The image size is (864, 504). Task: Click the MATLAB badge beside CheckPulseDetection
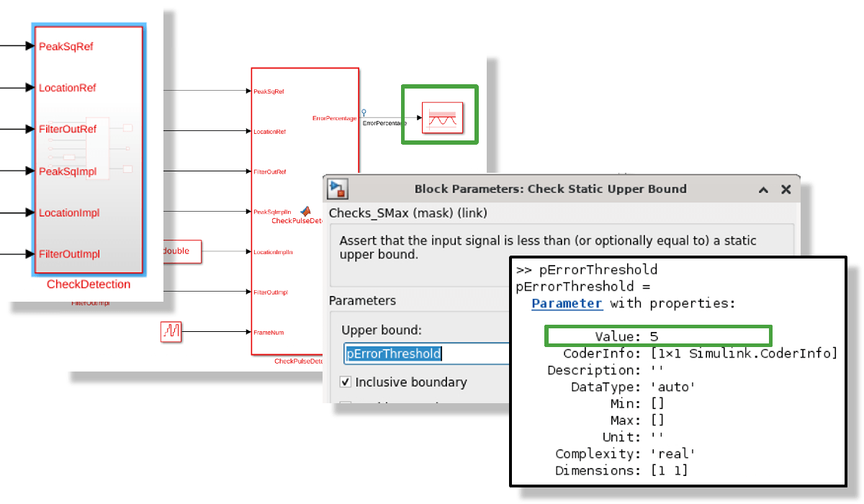[x=306, y=211]
